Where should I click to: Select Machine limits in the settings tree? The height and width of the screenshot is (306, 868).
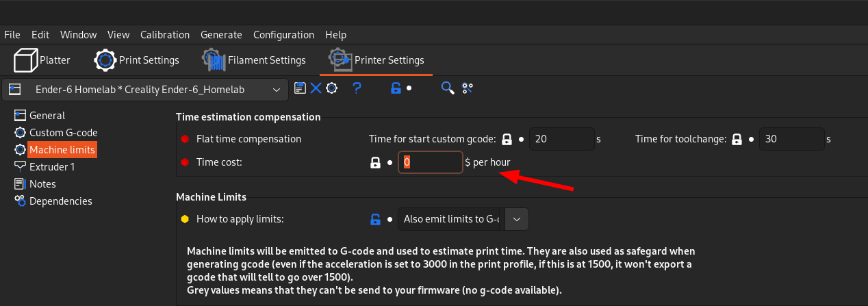pyautogui.click(x=62, y=149)
